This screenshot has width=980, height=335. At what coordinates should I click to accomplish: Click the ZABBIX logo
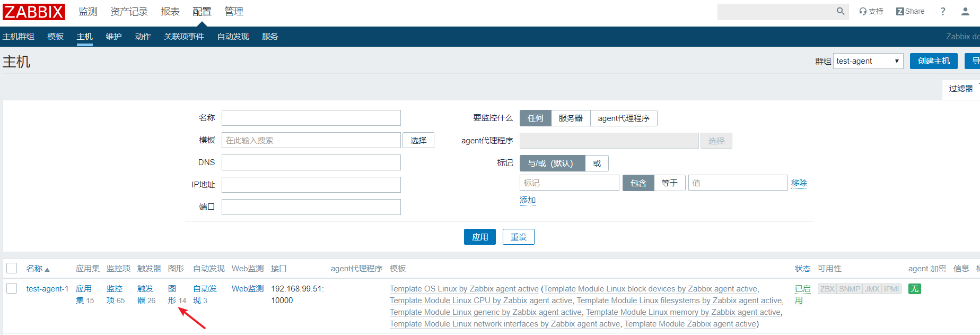pyautogui.click(x=34, y=12)
